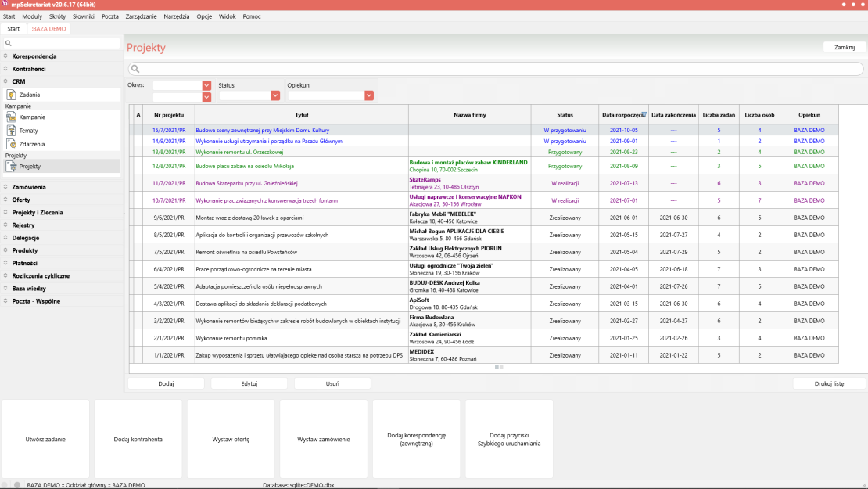868x489 pixels.
Task: Click the Dodaj button below the table
Action: coord(166,383)
